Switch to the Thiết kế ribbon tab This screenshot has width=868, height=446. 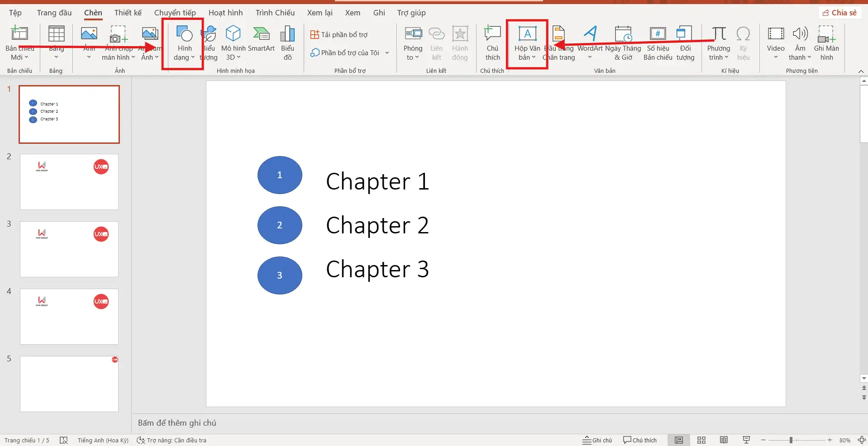coord(128,12)
